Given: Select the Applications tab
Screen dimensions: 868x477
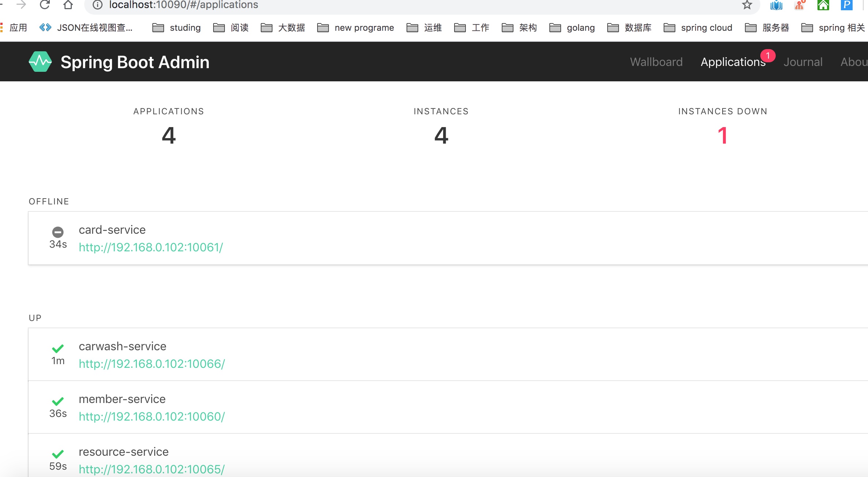Looking at the screenshot, I should 733,62.
